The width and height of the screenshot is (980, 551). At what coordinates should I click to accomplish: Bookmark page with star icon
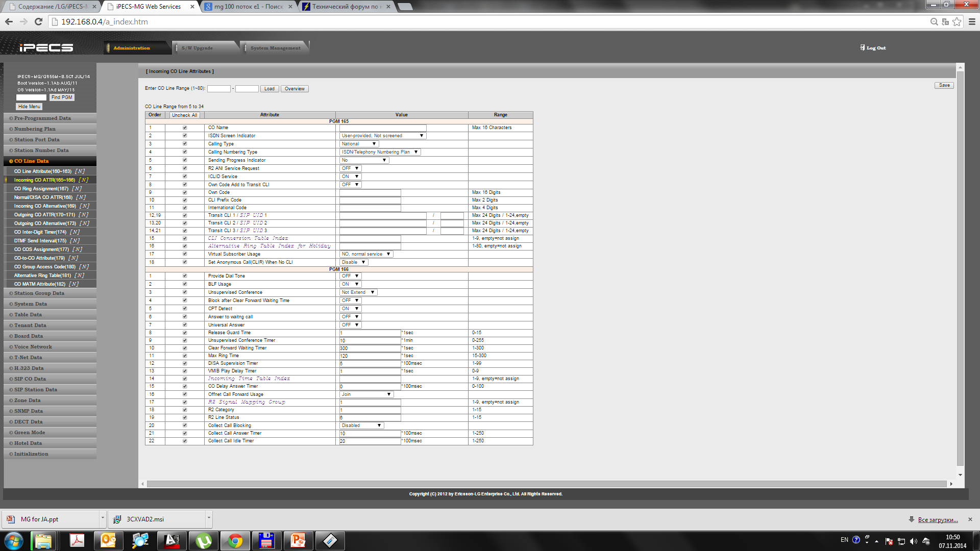coord(957,21)
